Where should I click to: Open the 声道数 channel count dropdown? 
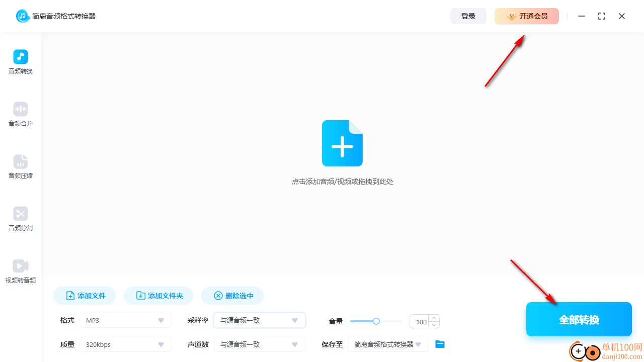click(x=260, y=344)
